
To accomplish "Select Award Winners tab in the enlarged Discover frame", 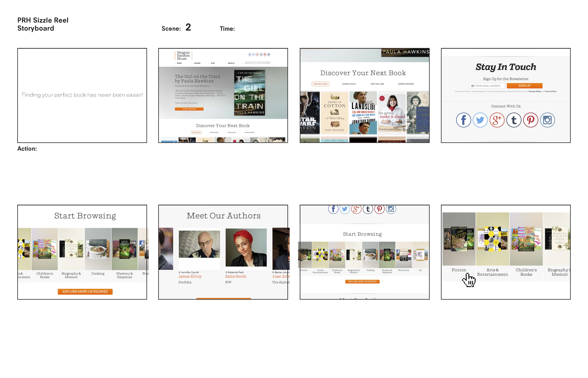I will point(406,84).
